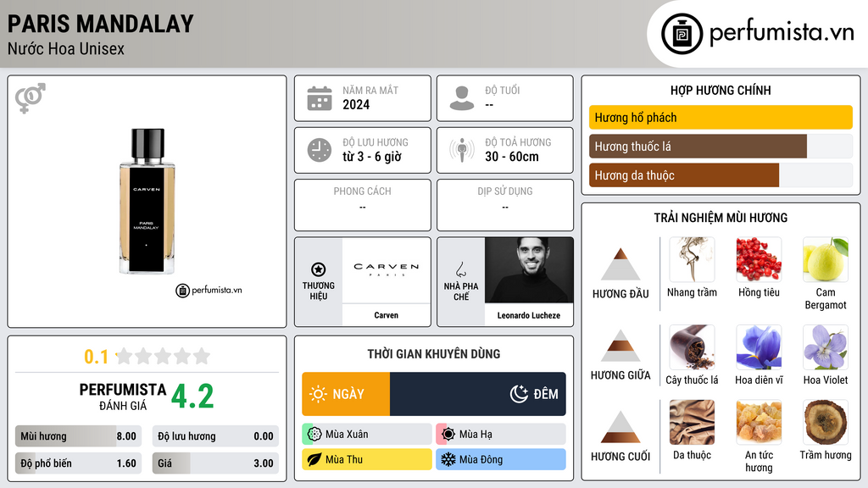Click the Hương giữa pyramid icon
Viewport: 868px width, 488px height.
620,346
